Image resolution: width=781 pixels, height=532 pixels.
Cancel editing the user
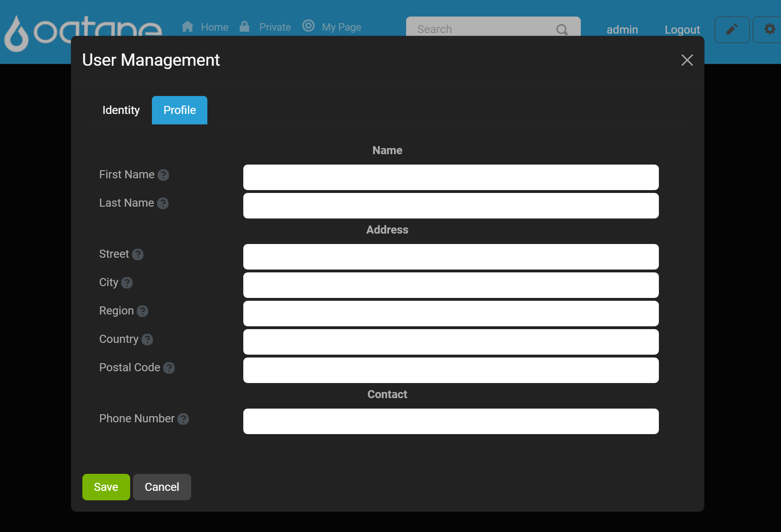click(162, 487)
